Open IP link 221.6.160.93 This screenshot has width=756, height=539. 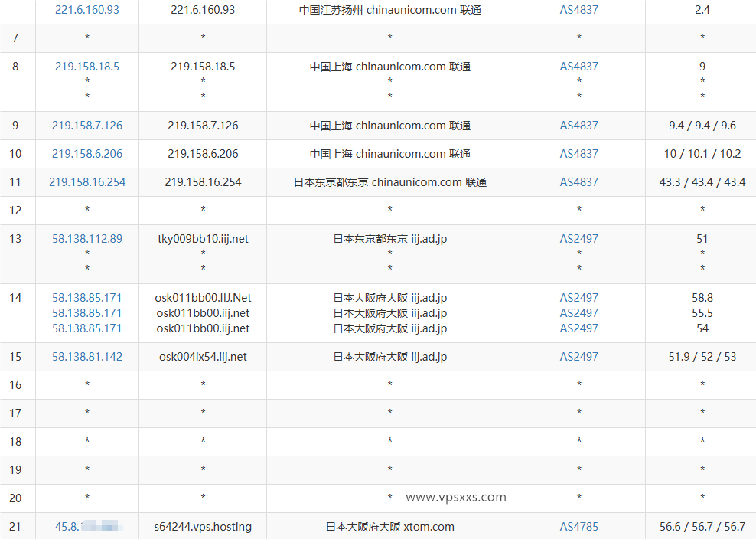[x=87, y=10]
